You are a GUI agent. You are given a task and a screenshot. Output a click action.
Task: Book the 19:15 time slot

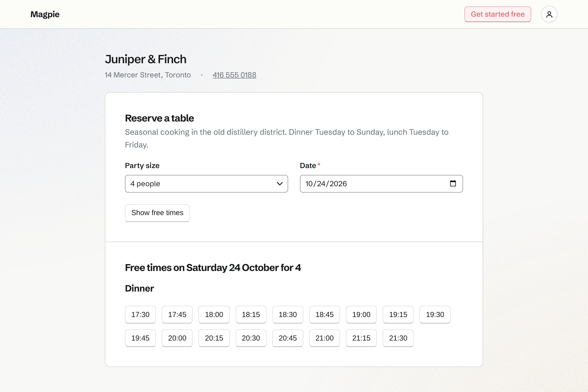pos(398,315)
